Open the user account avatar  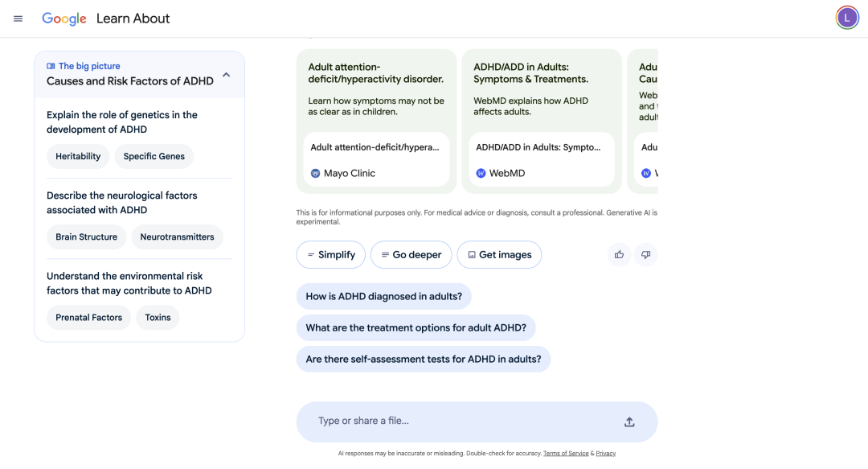847,18
